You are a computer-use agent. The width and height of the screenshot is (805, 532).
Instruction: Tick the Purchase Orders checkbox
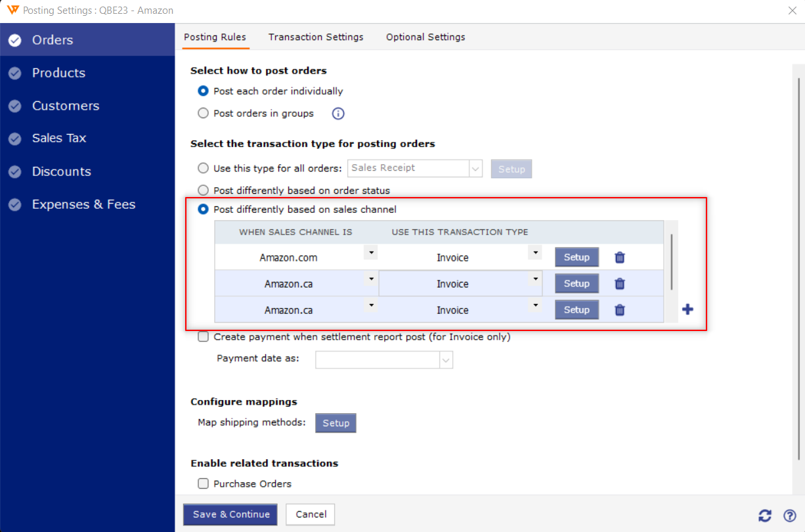coord(204,484)
